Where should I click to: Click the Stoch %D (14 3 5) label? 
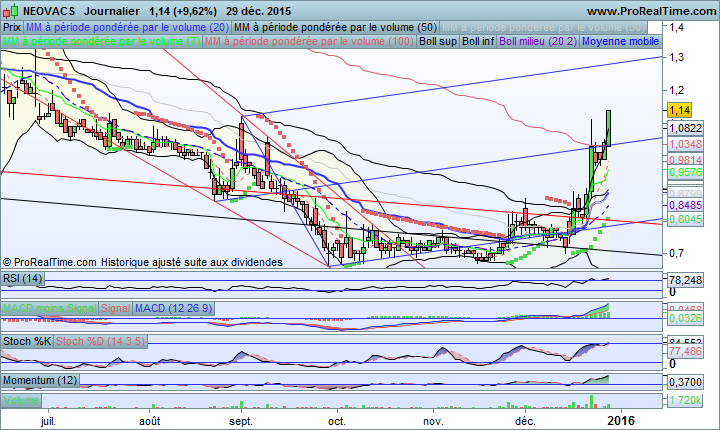click(101, 341)
